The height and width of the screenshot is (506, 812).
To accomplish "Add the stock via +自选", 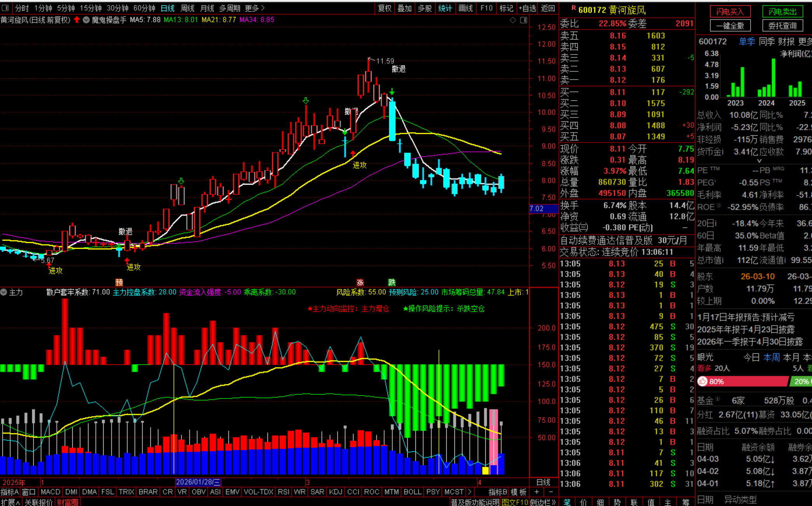I will coord(527,8).
